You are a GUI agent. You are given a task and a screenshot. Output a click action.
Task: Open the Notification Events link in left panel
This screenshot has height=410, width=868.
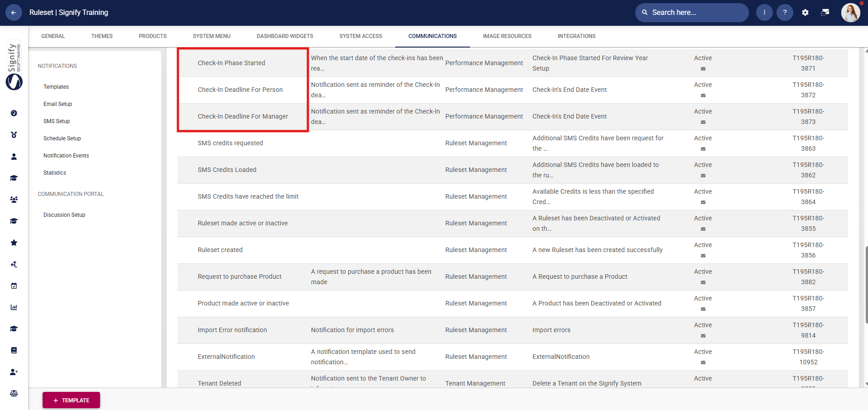[66, 155]
